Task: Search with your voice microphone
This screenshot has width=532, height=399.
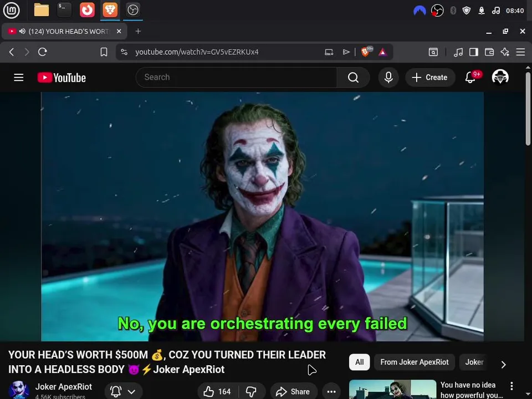Action: click(388, 78)
